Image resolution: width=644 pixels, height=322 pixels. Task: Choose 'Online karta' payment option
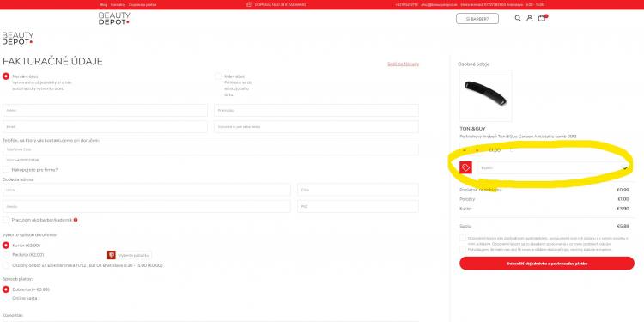click(x=6, y=298)
